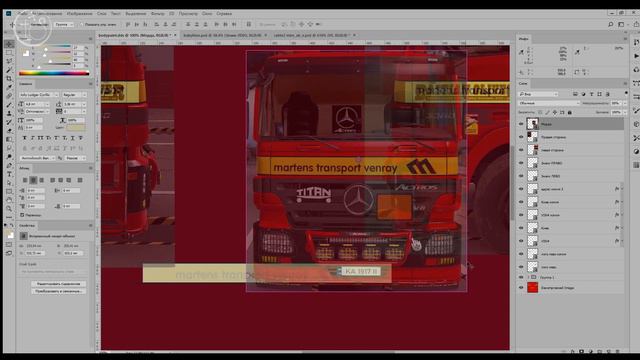Click the faux bold icon in Character panel
The width and height of the screenshot is (640, 360).
(x=25, y=138)
